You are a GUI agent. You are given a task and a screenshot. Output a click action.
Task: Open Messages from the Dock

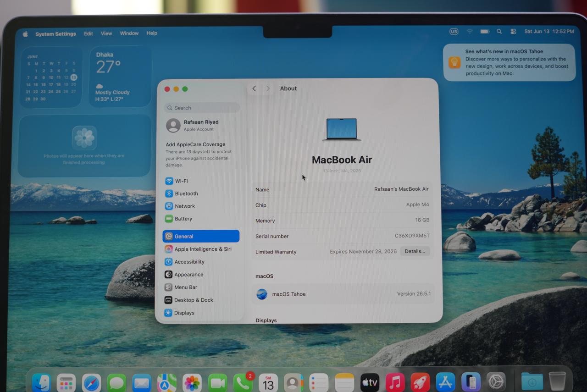point(116,382)
